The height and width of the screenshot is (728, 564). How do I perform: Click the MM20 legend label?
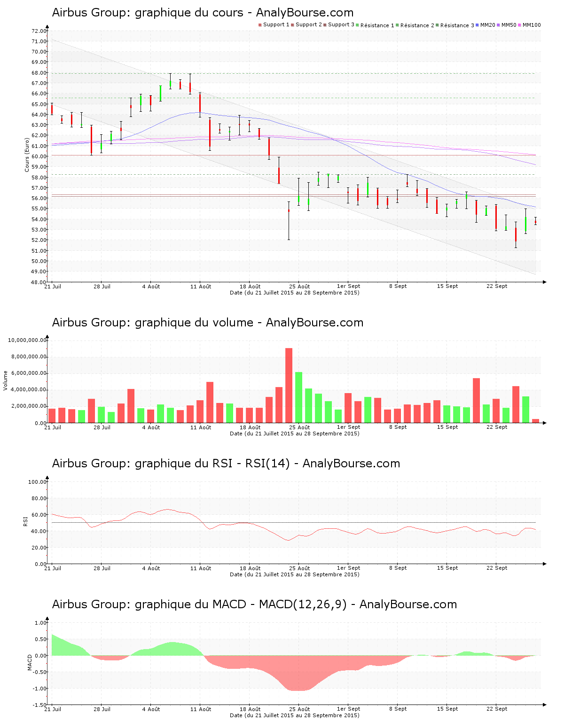point(488,25)
